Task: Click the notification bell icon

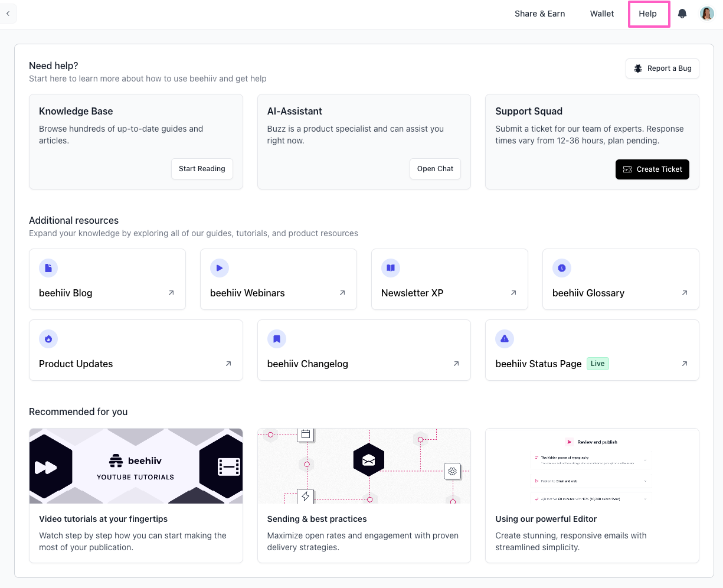Action: [x=682, y=14]
